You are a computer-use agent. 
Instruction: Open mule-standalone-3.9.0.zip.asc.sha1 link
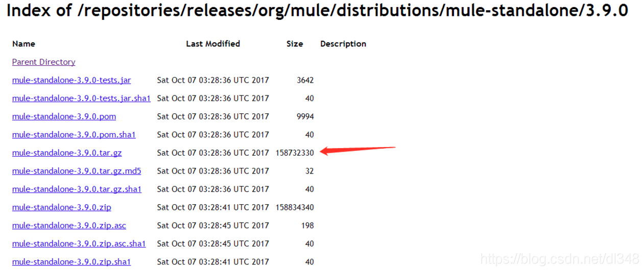(79, 243)
